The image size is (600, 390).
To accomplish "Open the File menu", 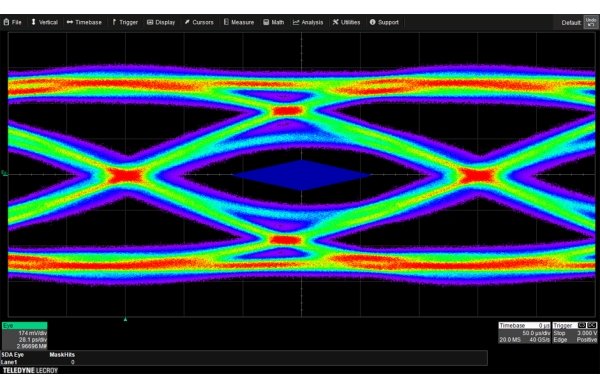I will click(x=12, y=22).
